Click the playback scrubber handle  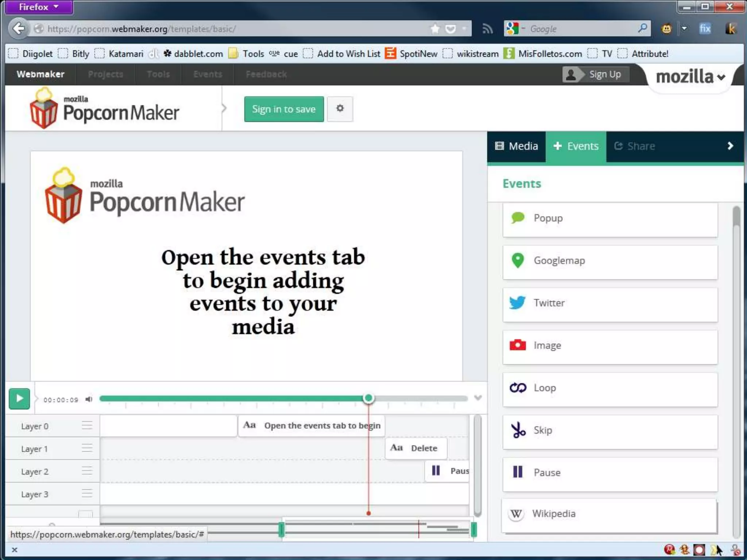[x=368, y=398]
